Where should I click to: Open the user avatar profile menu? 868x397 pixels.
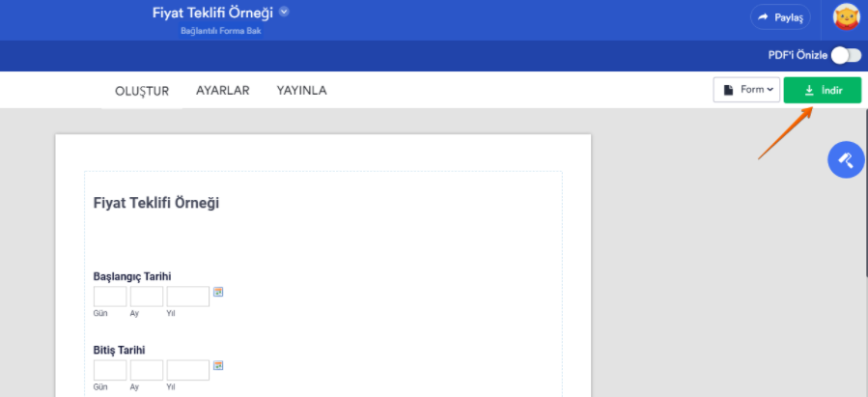pyautogui.click(x=847, y=17)
